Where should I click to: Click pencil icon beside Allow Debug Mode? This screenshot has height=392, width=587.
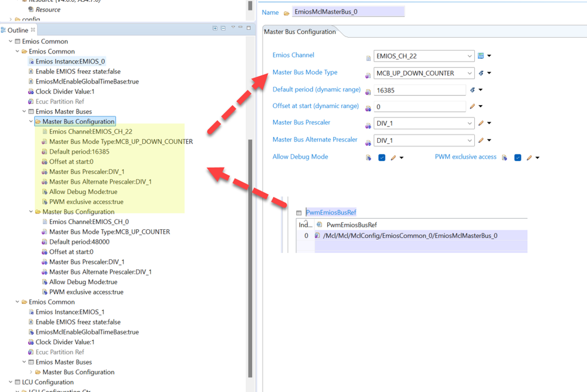pyautogui.click(x=393, y=158)
